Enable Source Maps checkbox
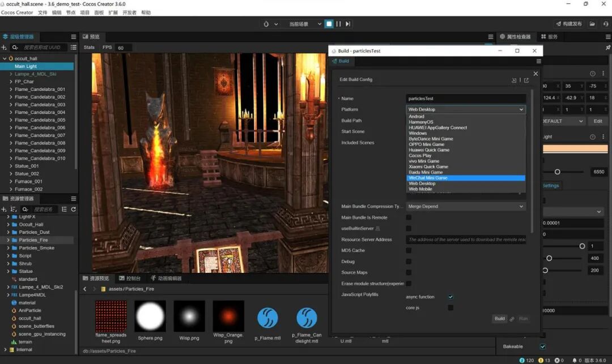 [x=409, y=272]
